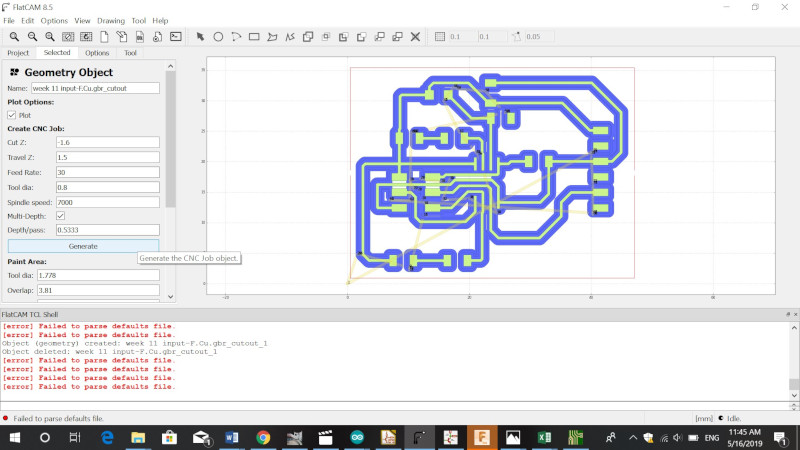
Task: Click Generate to create CNC job
Action: click(x=83, y=246)
